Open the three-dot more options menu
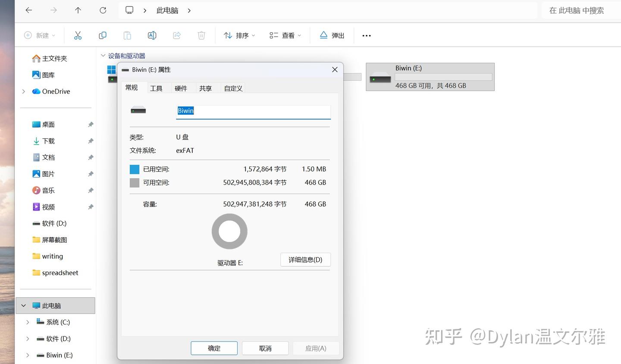This screenshot has width=621, height=364. [367, 35]
